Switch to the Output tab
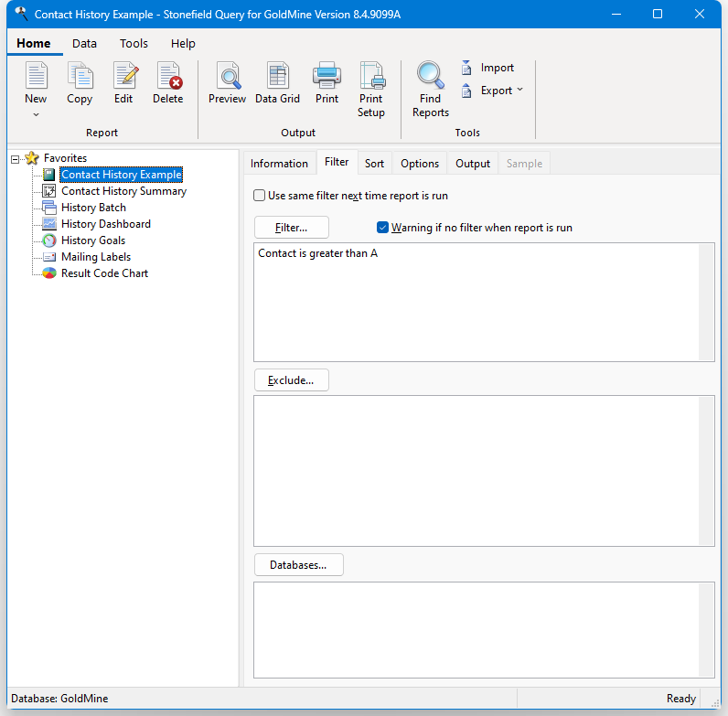 pyautogui.click(x=473, y=164)
